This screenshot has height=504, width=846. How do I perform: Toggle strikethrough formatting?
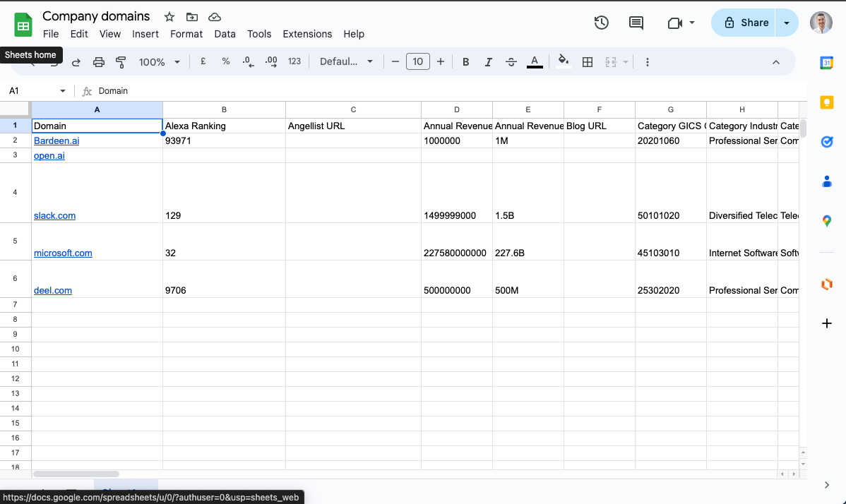[x=511, y=62]
